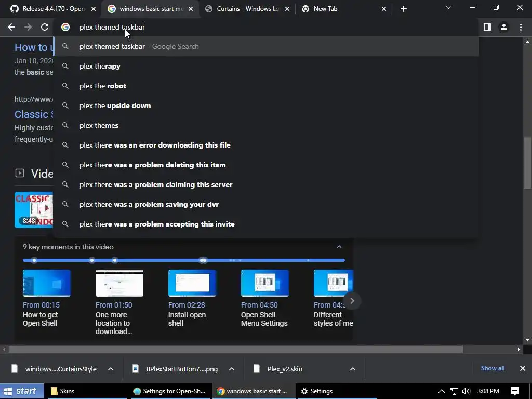The image size is (532, 399).
Task: Select suggestion plex the upside down
Action: [267, 105]
